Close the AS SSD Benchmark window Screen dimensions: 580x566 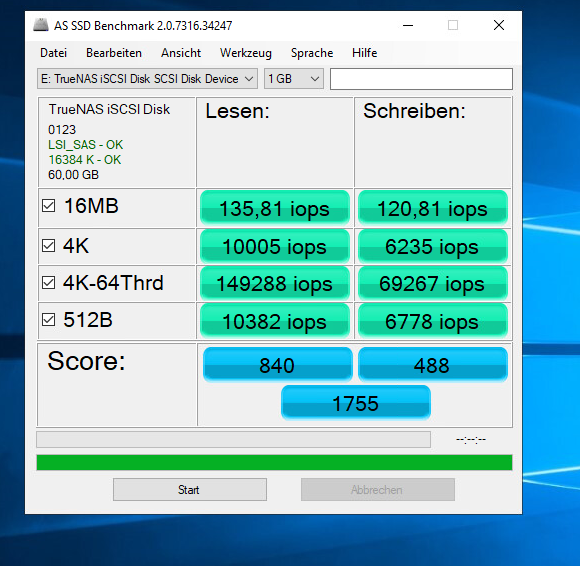point(499,25)
